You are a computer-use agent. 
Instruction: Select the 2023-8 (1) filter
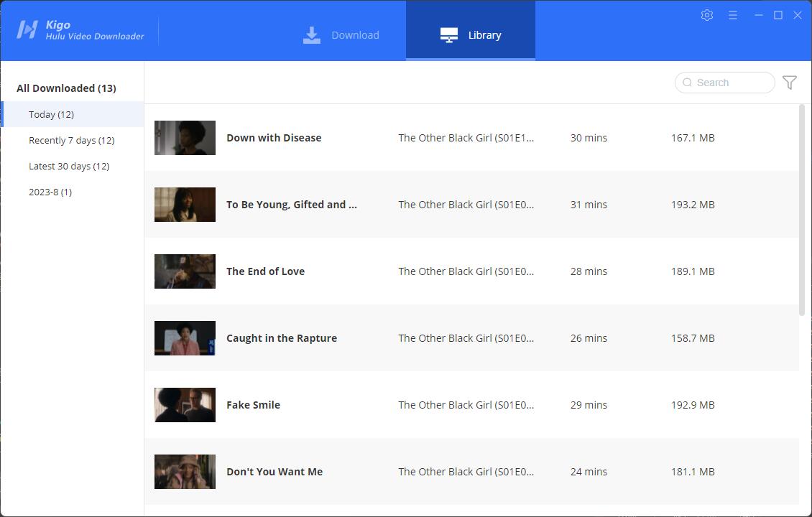[73, 192]
